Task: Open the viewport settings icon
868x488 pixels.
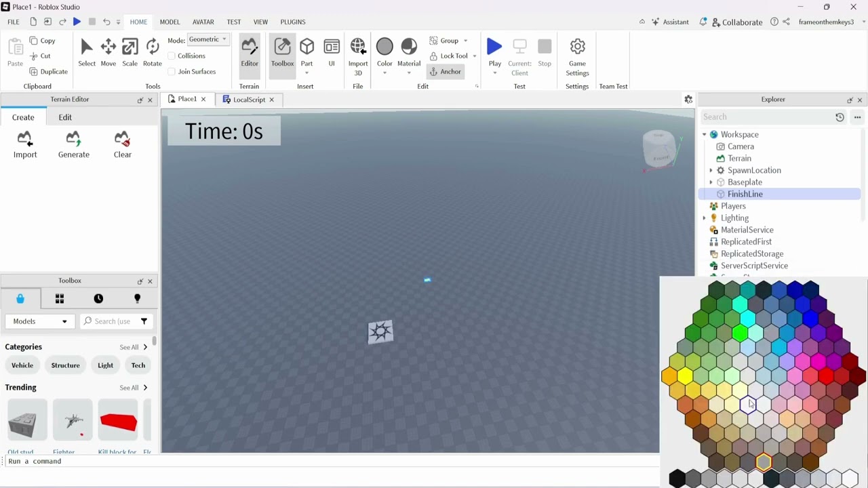Action: click(x=688, y=100)
